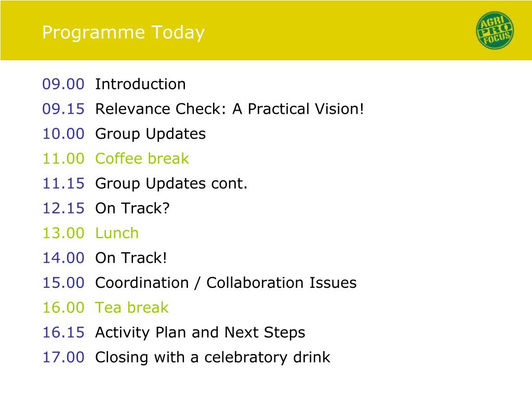This screenshot has width=532, height=399.
Task: Click the 13.00 time label
Action: coord(63,233)
